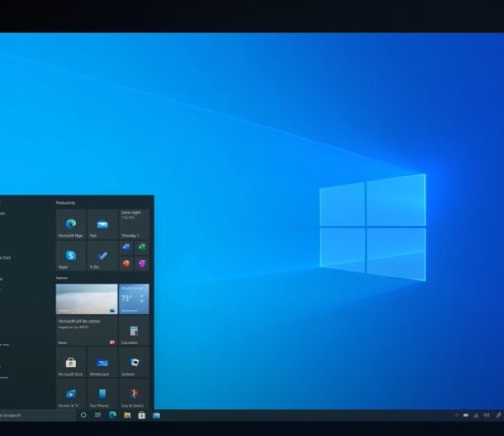Open the purple OneNote tile

[x=142, y=264]
